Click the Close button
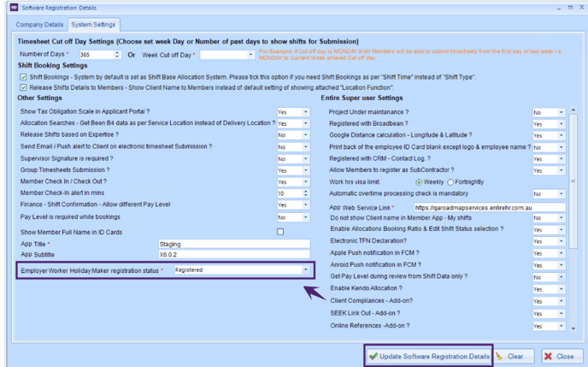Image resolution: width=588 pixels, height=367 pixels. 562,356
